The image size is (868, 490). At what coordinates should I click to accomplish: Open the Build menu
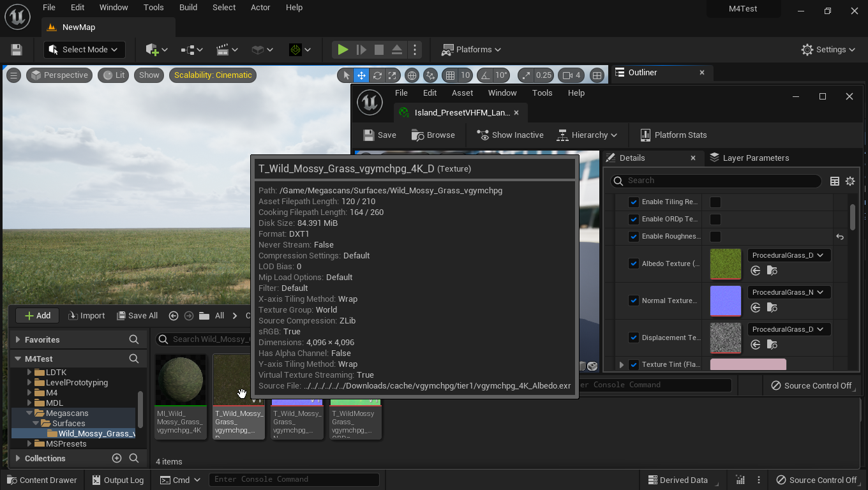coord(188,8)
